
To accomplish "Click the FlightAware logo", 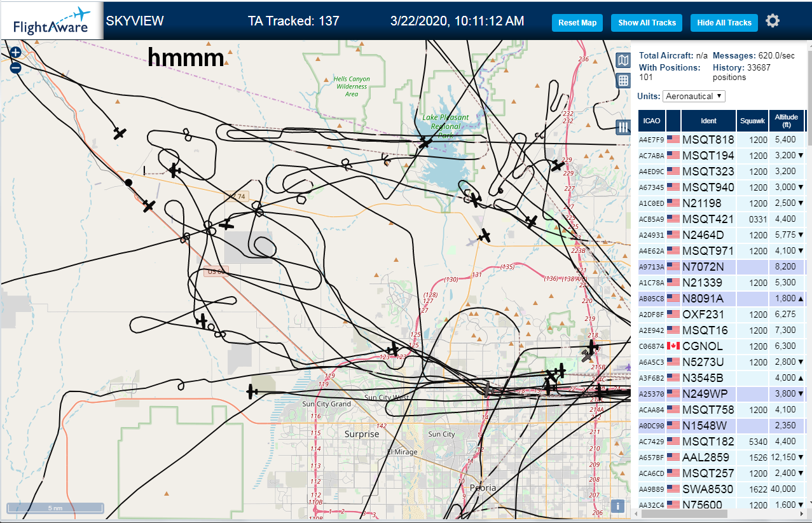I will (51, 21).
